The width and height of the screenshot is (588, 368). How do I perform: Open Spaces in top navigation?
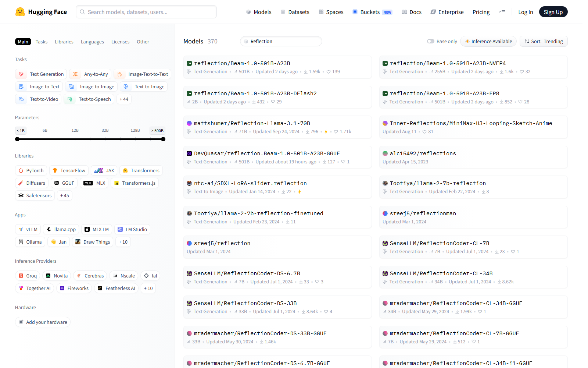pyautogui.click(x=331, y=12)
